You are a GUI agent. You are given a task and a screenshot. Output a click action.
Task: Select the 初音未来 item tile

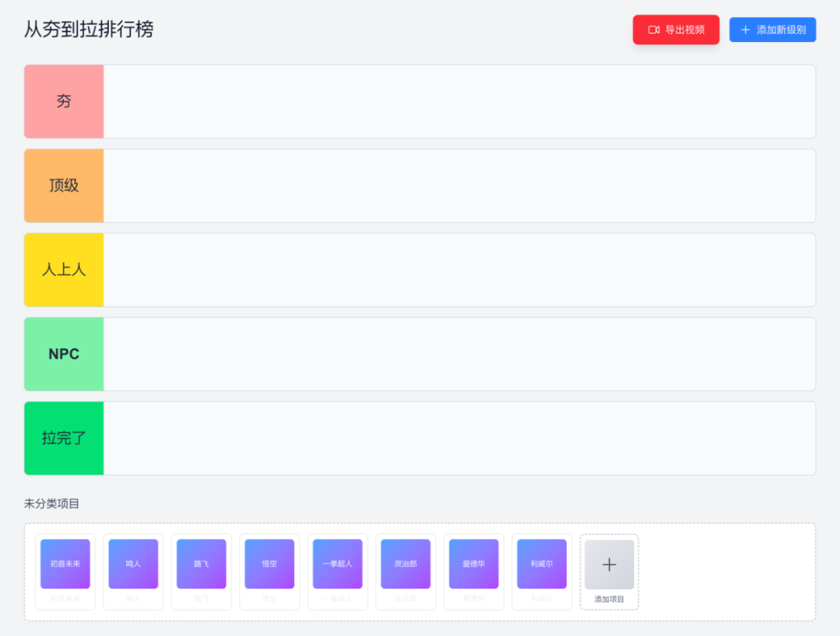click(65, 563)
